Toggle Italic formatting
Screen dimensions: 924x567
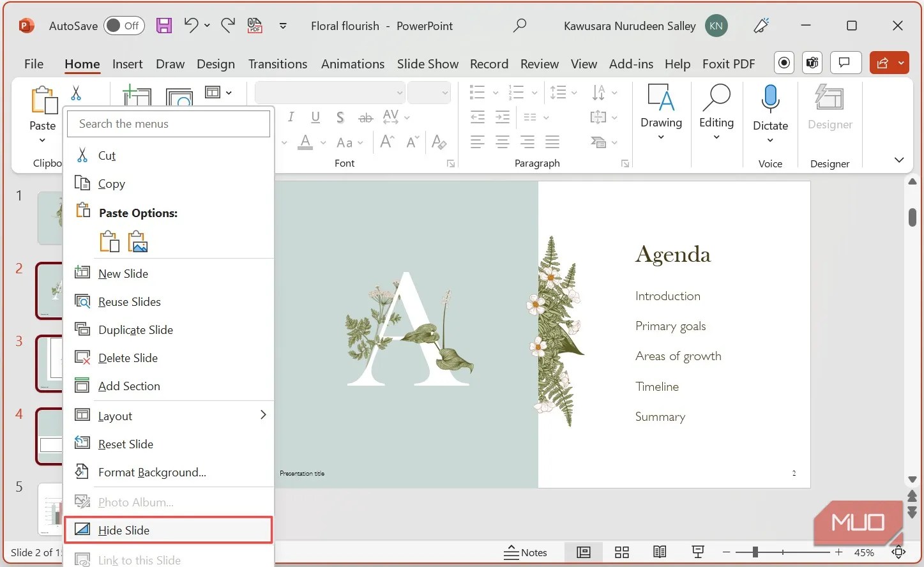tap(291, 117)
